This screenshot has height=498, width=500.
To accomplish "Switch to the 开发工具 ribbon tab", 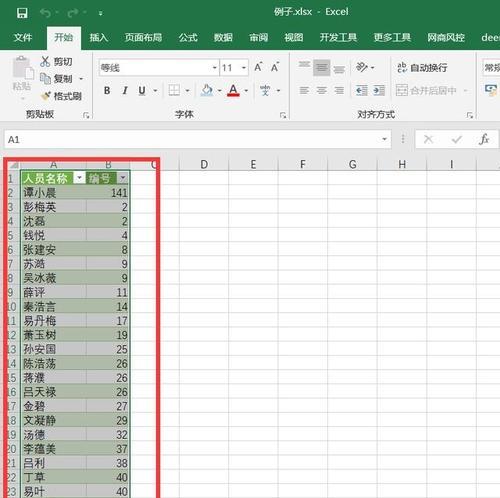I will (338, 37).
